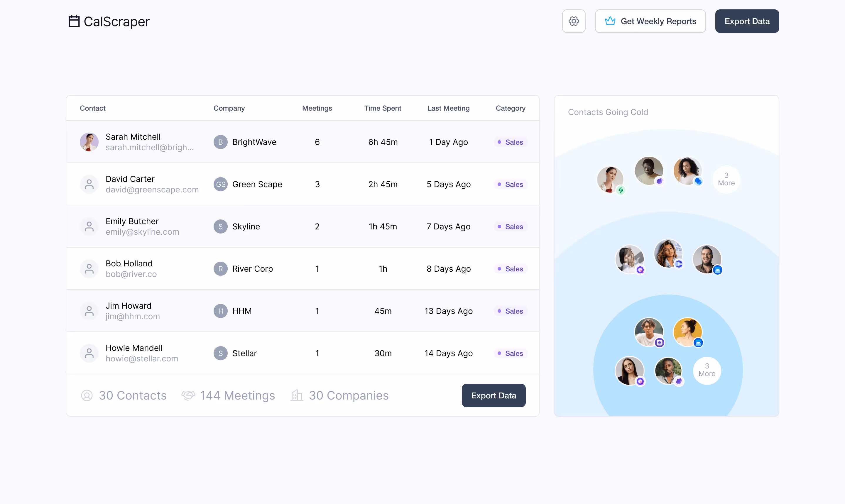Click Sarah Mitchell's Sales category tag
Screen dimensions: 845x504
point(511,142)
